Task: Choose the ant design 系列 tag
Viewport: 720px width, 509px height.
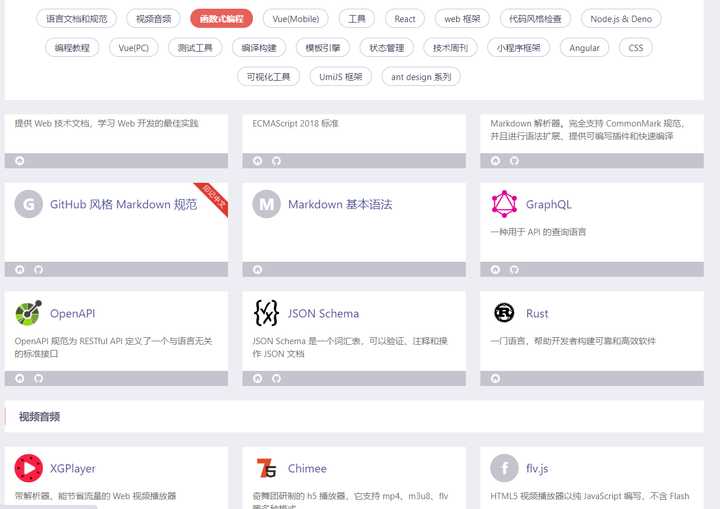Action: coord(421,77)
